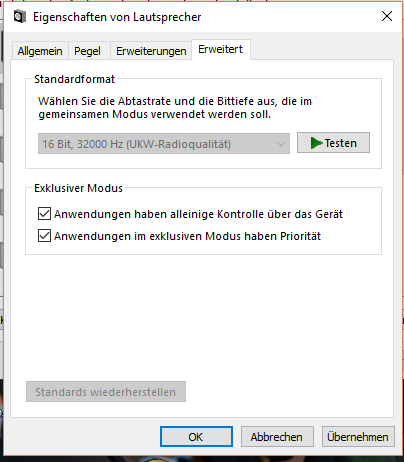The width and height of the screenshot is (404, 462).
Task: Switch to the Allgemein tab
Action: (40, 51)
